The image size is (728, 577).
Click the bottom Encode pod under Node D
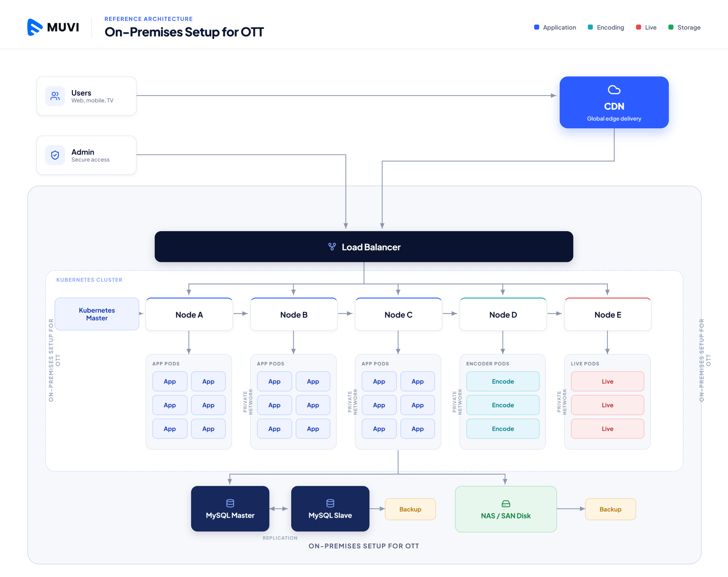pyautogui.click(x=503, y=429)
